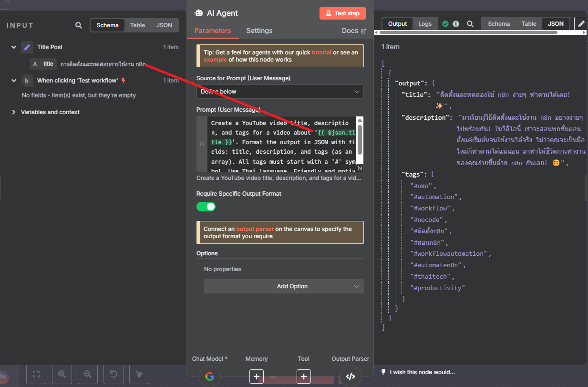Click 'I wish this node would...' link

pyautogui.click(x=422, y=372)
